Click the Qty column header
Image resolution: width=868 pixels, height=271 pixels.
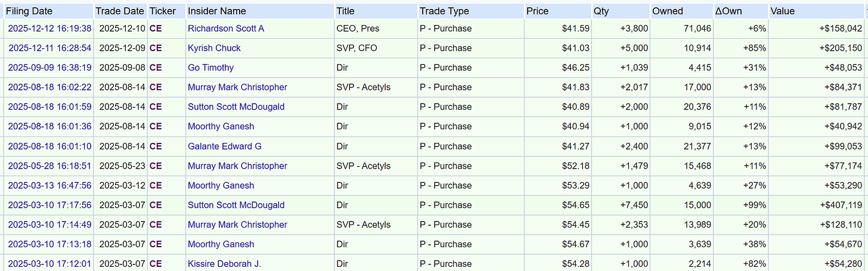point(602,11)
